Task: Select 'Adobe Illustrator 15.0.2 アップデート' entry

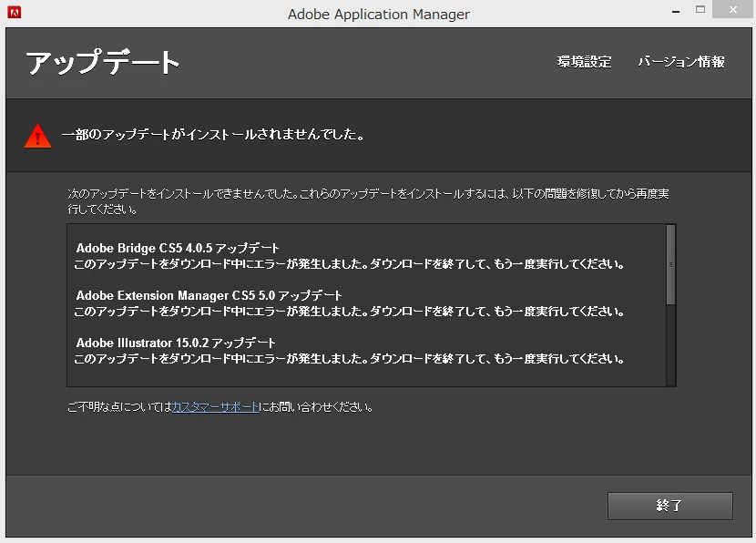Action: coord(176,343)
